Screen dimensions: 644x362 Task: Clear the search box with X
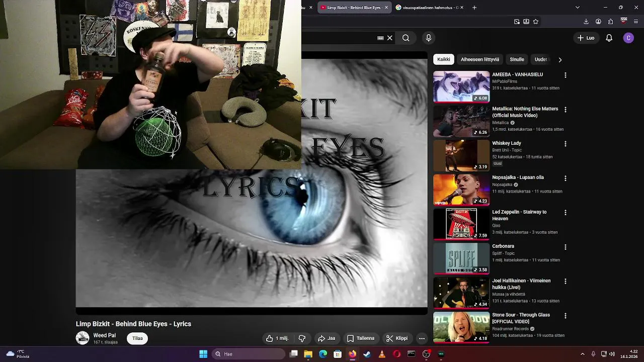click(389, 38)
